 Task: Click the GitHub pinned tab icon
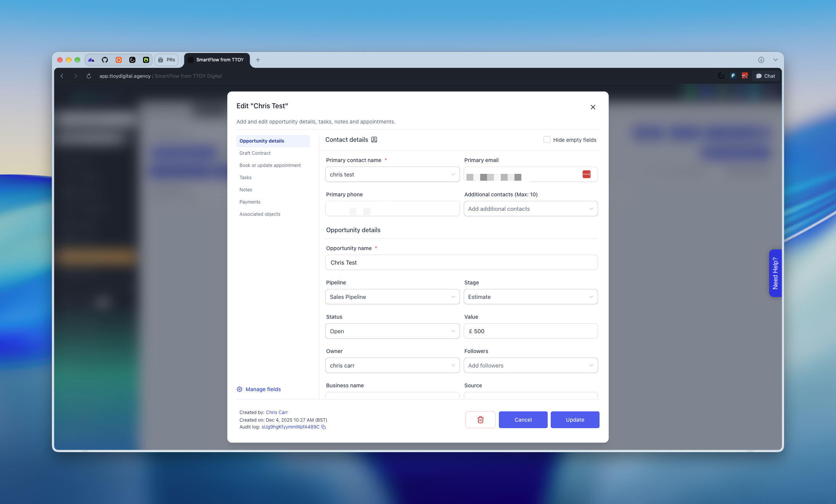105,60
